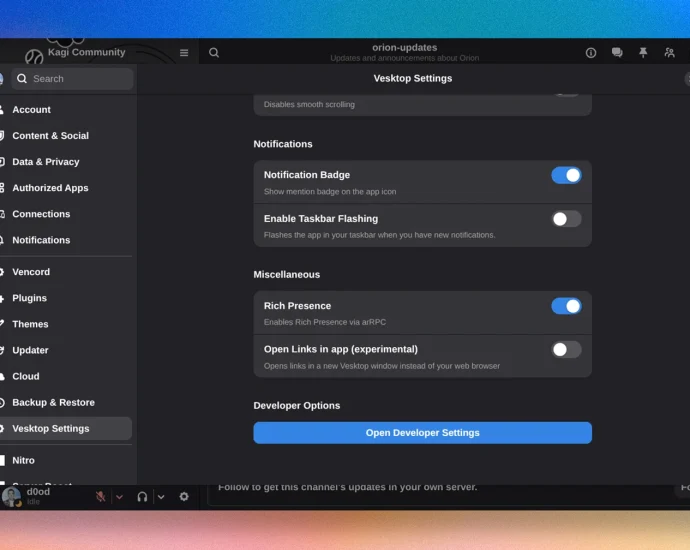The width and height of the screenshot is (690, 550).
Task: Click the d0od user avatar
Action: (11, 497)
